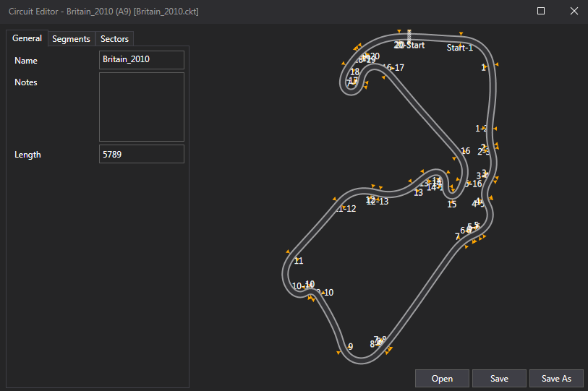Click the 16-17 segment label
Viewport: 588px width, 391px height.
(394, 68)
